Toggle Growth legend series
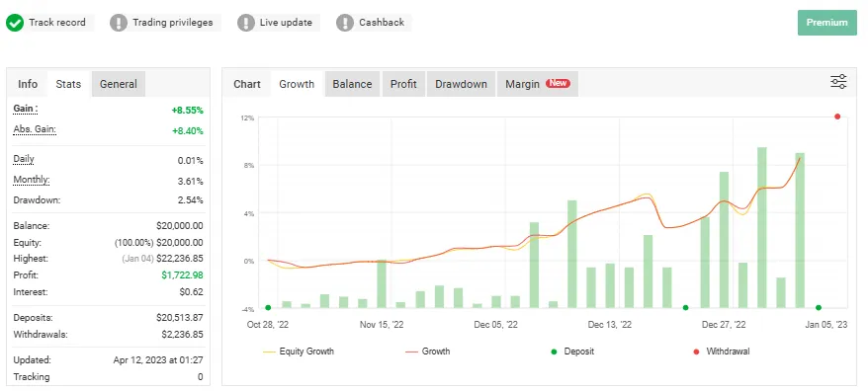The width and height of the screenshot is (868, 391). [x=427, y=352]
